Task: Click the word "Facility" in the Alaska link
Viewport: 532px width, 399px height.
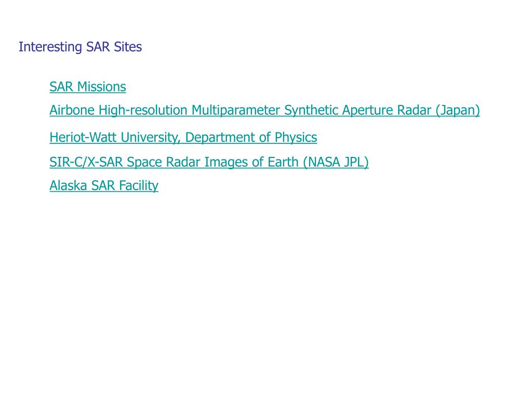Action: coord(139,185)
